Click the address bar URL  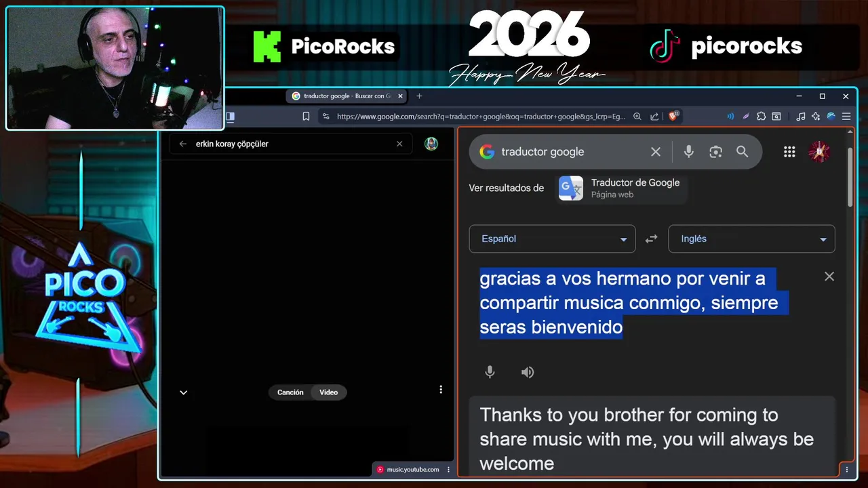(481, 117)
